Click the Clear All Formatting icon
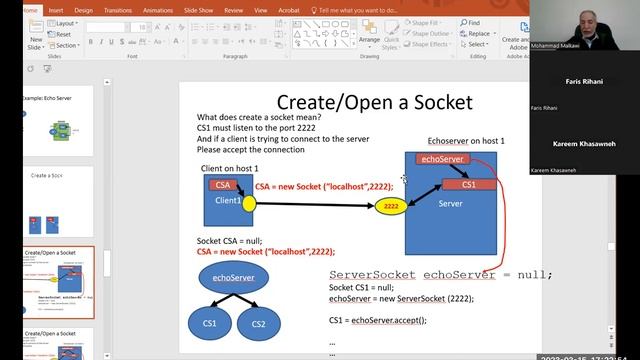The image size is (640, 360). point(181,27)
